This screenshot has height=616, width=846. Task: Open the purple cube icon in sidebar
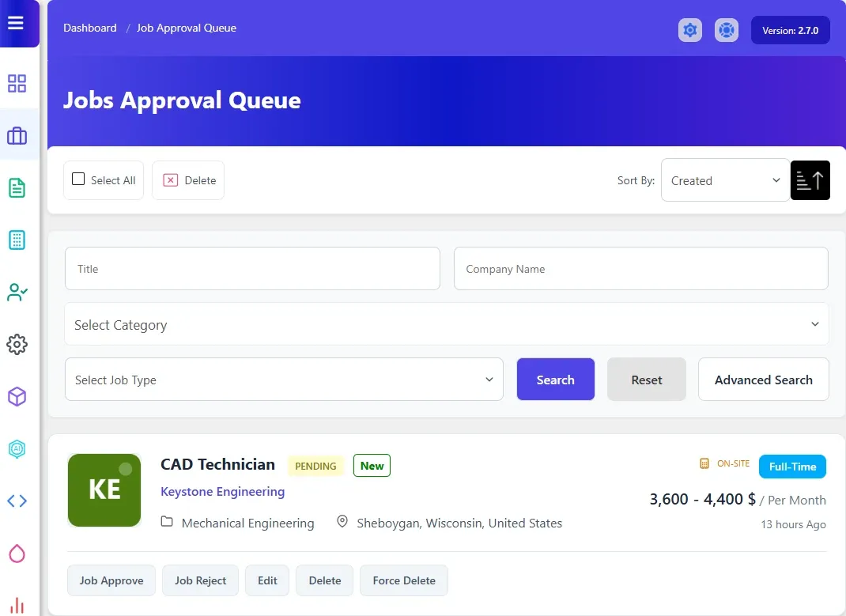(17, 396)
